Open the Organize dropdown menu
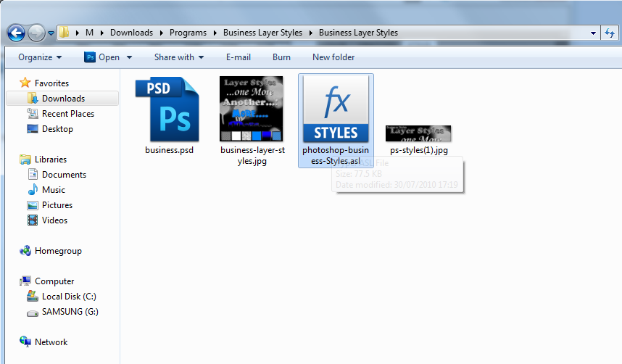This screenshot has width=622, height=364. (40, 57)
